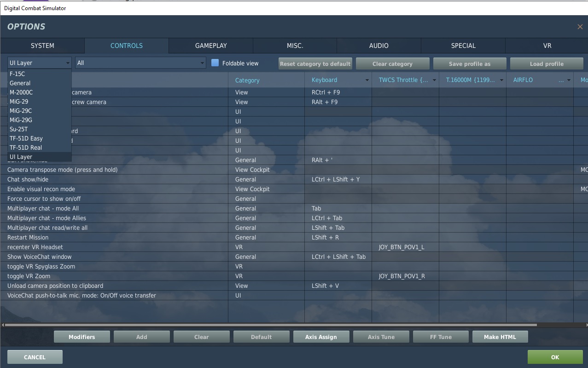The height and width of the screenshot is (368, 588).
Task: Select the recenter VR Headset row
Action: click(x=294, y=247)
